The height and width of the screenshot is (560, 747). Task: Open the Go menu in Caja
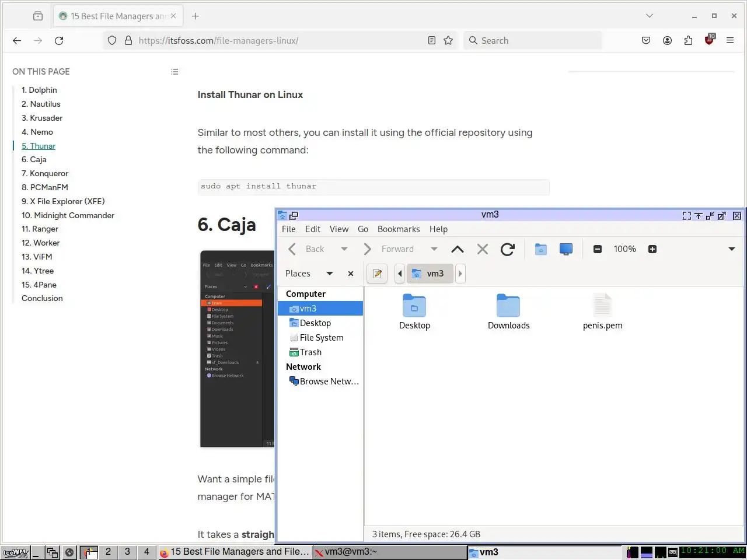pyautogui.click(x=363, y=229)
